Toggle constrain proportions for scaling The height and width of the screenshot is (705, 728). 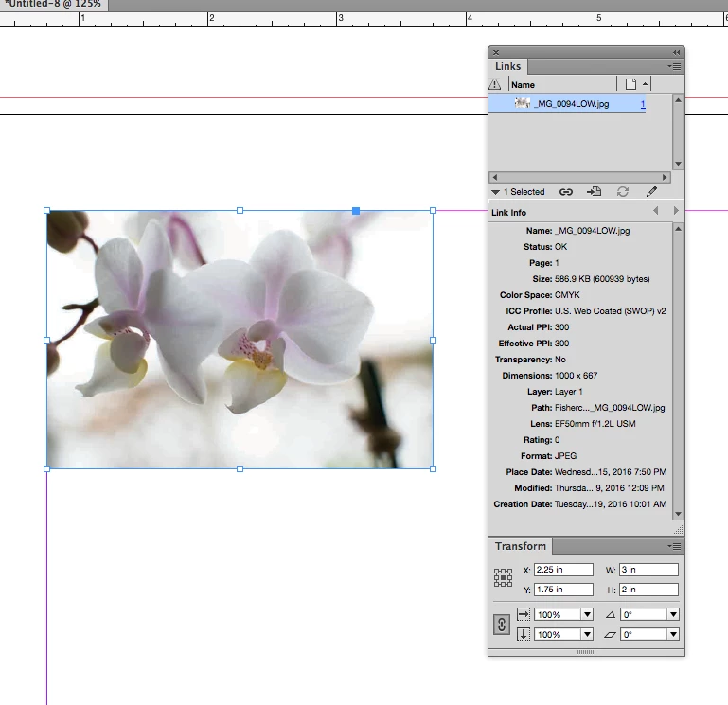point(502,625)
